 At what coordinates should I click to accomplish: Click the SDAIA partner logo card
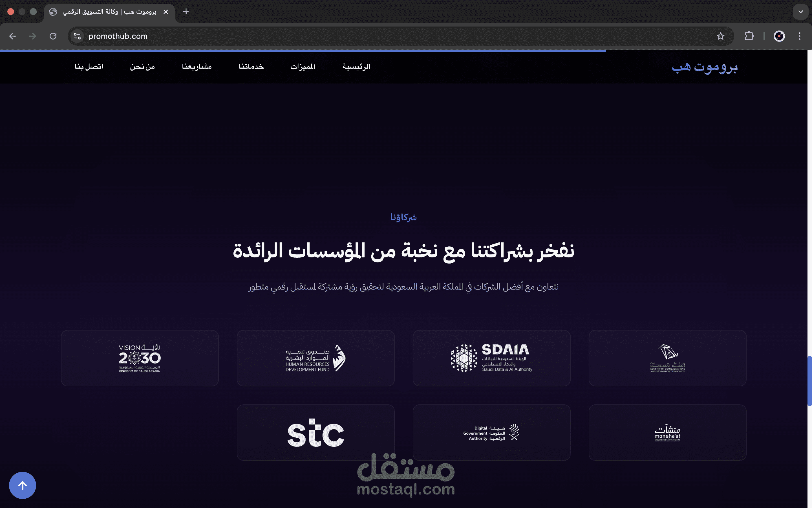pos(491,358)
